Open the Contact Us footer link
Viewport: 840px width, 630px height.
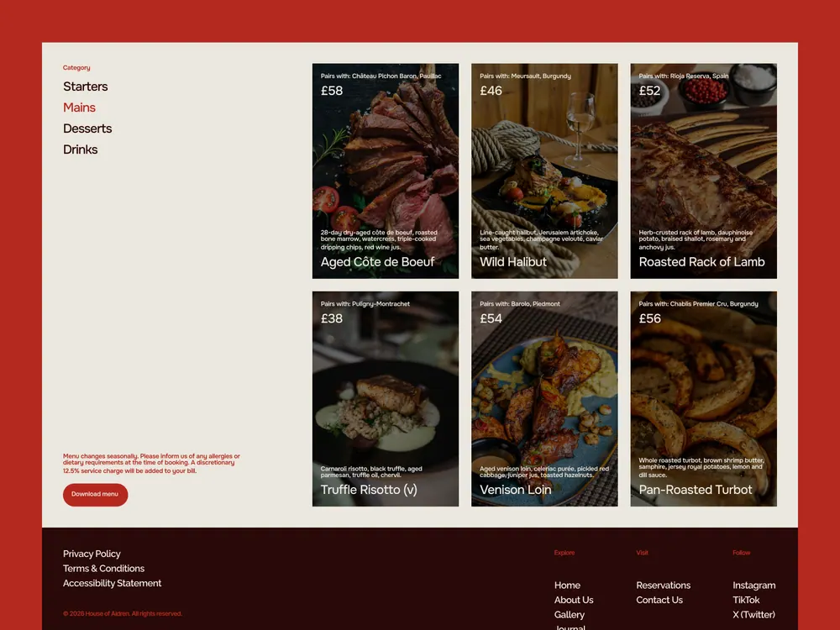659,600
